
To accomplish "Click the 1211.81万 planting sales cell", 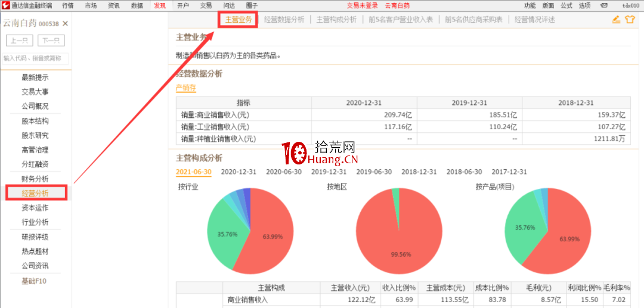I will (577, 139).
